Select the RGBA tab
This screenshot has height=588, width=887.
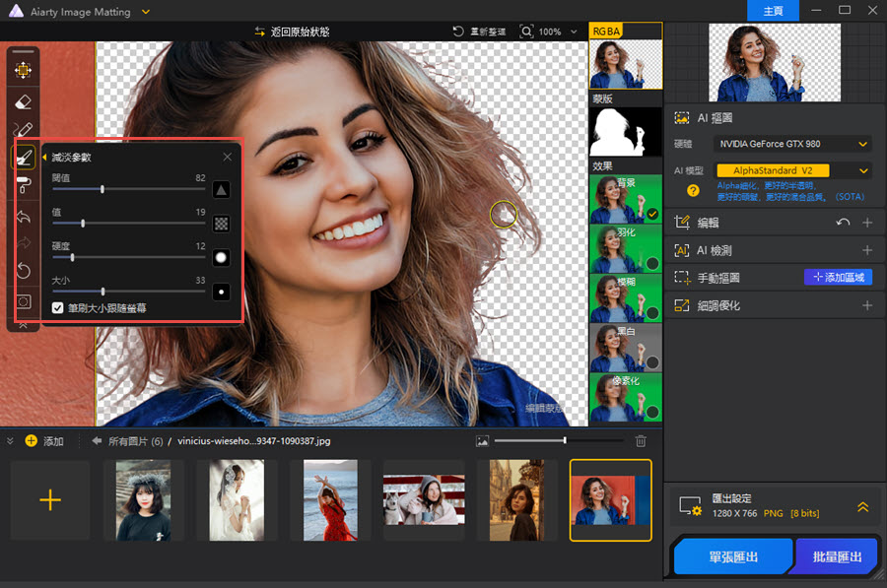tap(606, 32)
